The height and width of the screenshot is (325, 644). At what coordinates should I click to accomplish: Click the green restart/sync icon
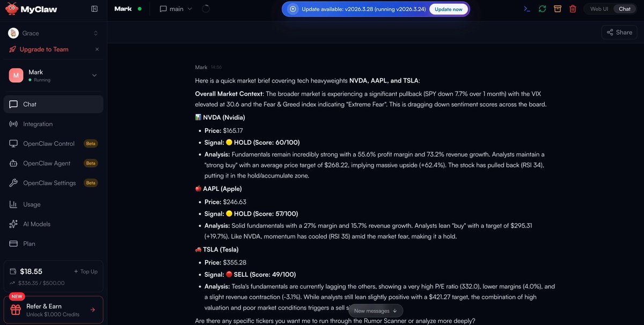(x=543, y=9)
